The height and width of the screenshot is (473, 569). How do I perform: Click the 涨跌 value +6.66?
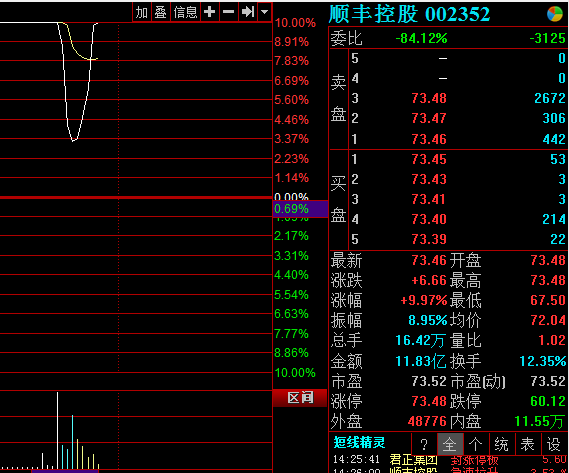[429, 280]
